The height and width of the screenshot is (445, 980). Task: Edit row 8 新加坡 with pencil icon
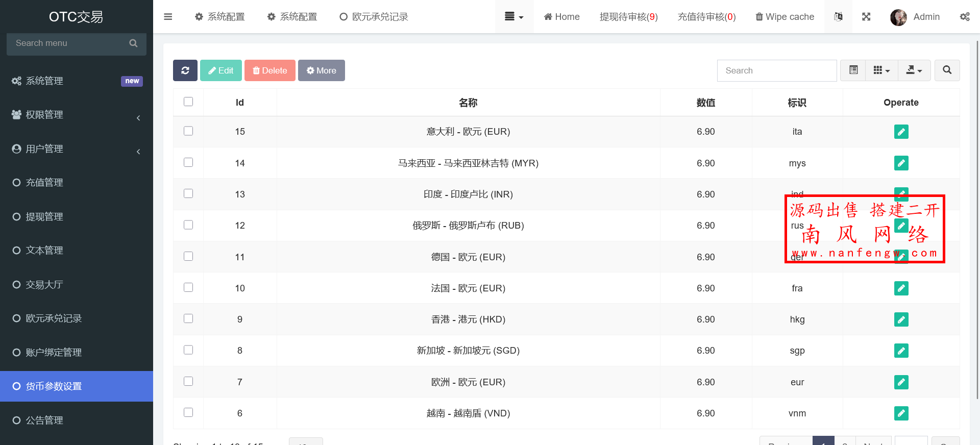pos(901,351)
